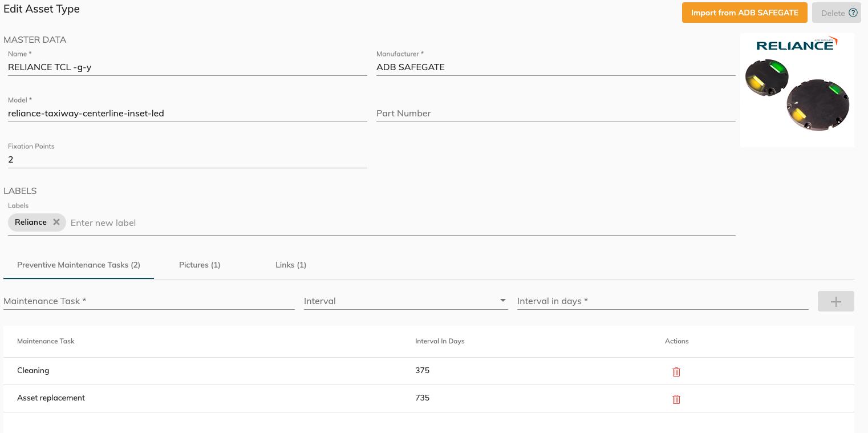
Task: Click into the Model text field
Action: click(x=187, y=114)
